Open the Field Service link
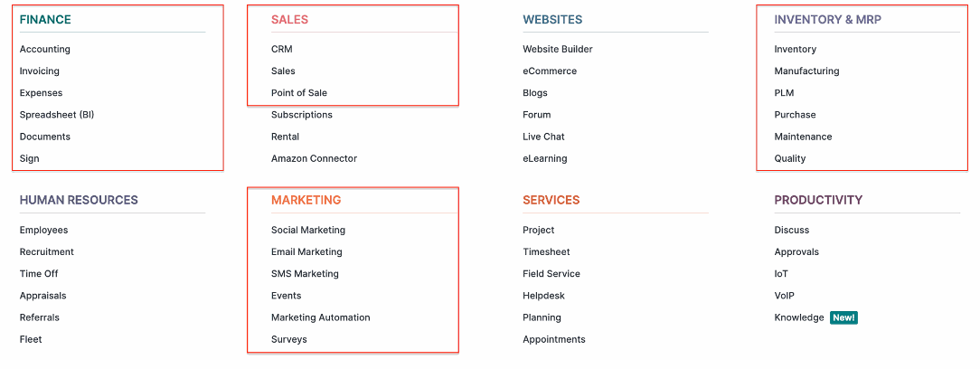 [551, 274]
